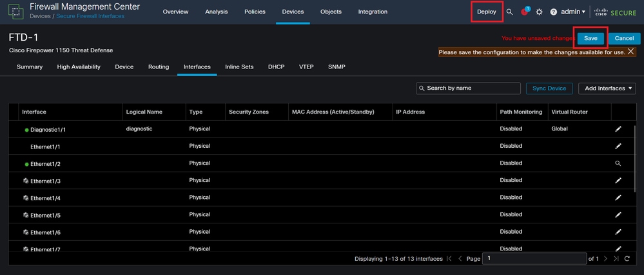View Ethernet1/2 using magnifier icon
The width and height of the screenshot is (644, 275).
(618, 163)
